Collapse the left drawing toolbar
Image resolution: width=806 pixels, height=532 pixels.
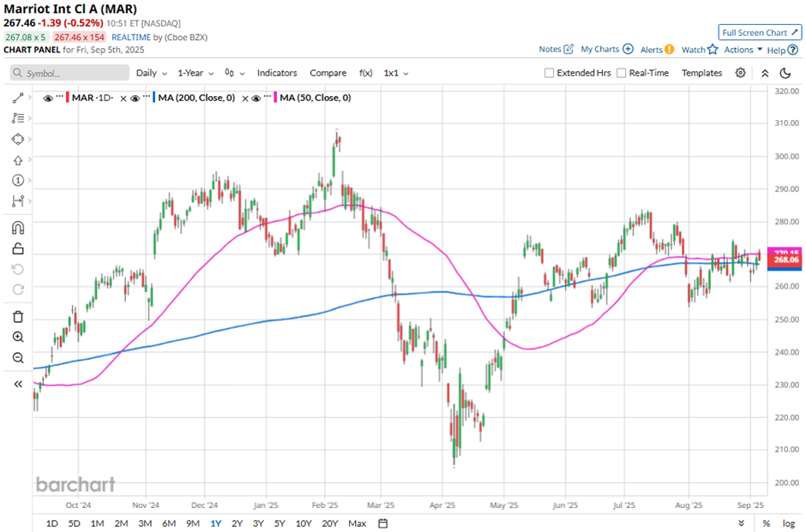(18, 384)
